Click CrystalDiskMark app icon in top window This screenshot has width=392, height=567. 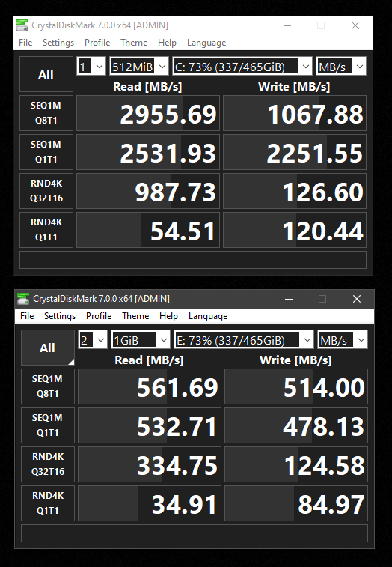22,25
